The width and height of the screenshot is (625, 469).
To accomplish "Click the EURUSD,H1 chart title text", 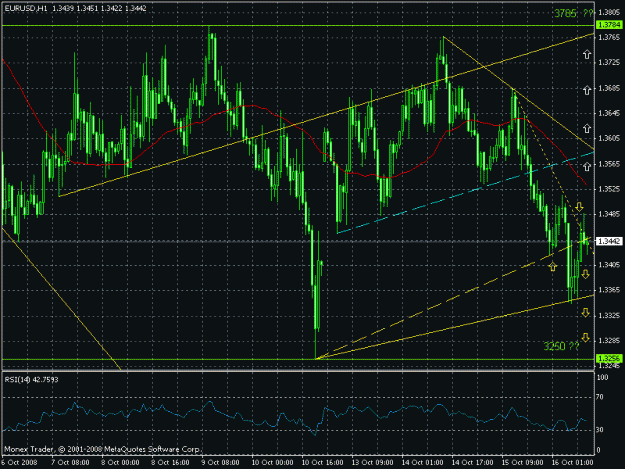I will 26,8.
